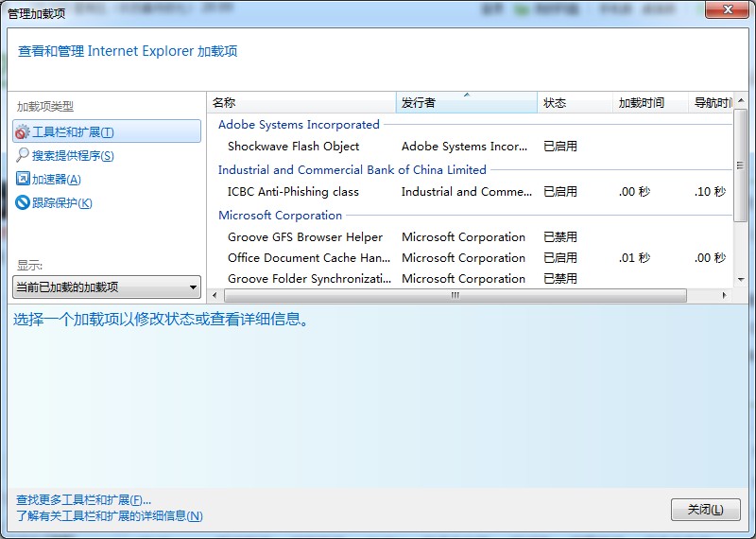Click the vertical scrollbar thumb
The image size is (756, 539).
pos(741,165)
